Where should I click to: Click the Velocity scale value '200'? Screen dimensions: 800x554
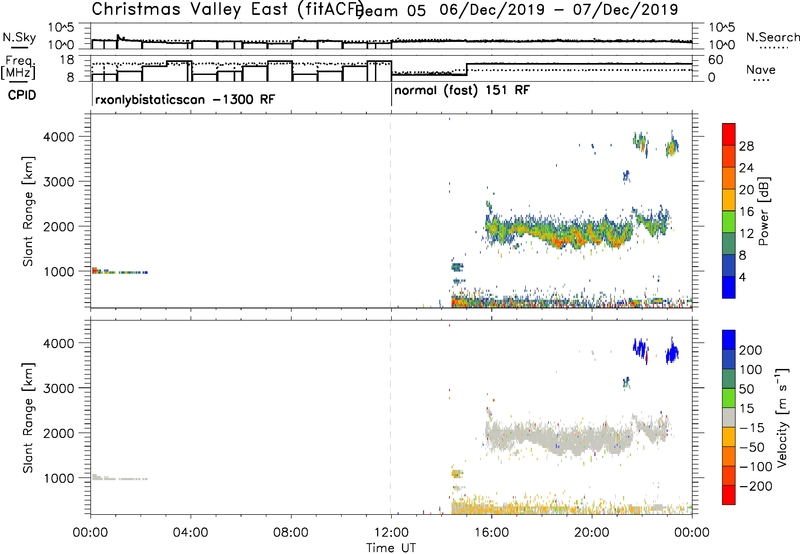click(x=751, y=350)
